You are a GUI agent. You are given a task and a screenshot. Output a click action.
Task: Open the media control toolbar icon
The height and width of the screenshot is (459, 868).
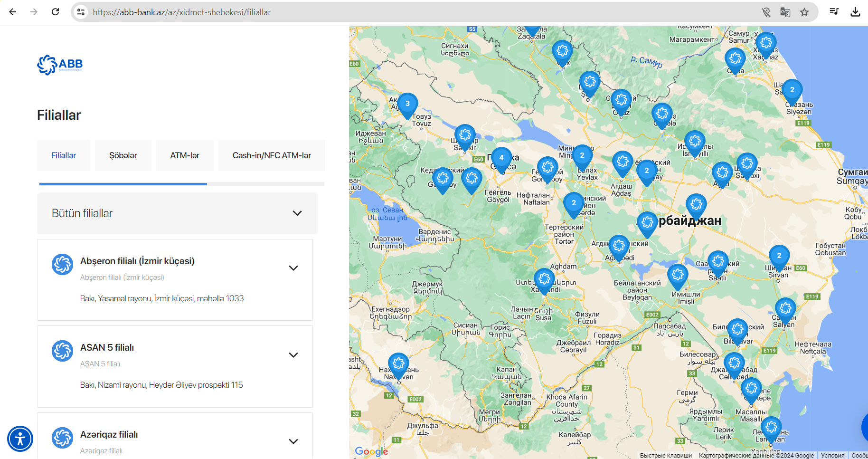coord(834,12)
